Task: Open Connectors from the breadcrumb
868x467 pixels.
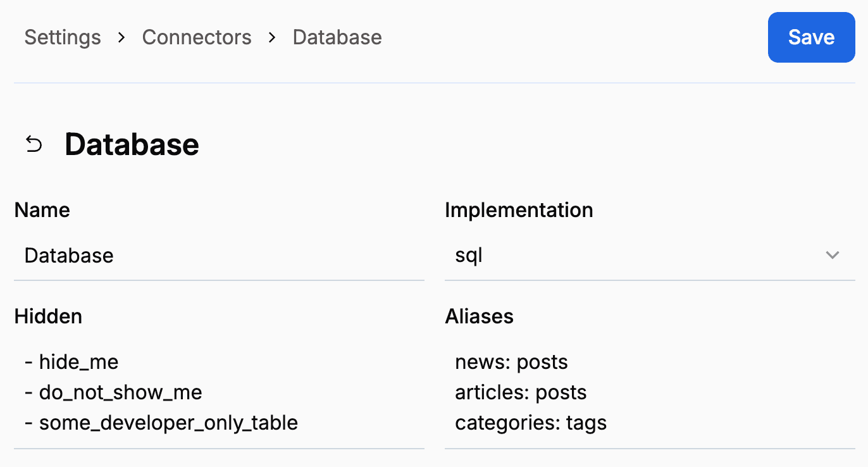Action: 197,37
